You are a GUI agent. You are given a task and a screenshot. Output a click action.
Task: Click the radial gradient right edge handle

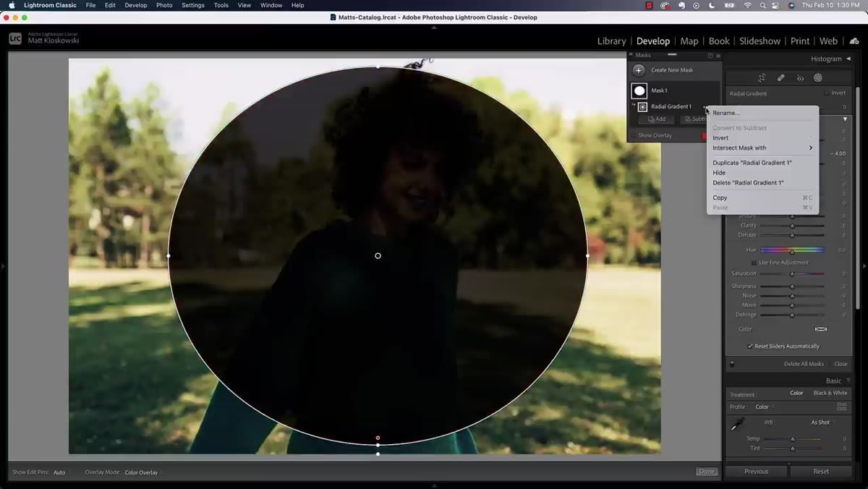click(x=587, y=255)
